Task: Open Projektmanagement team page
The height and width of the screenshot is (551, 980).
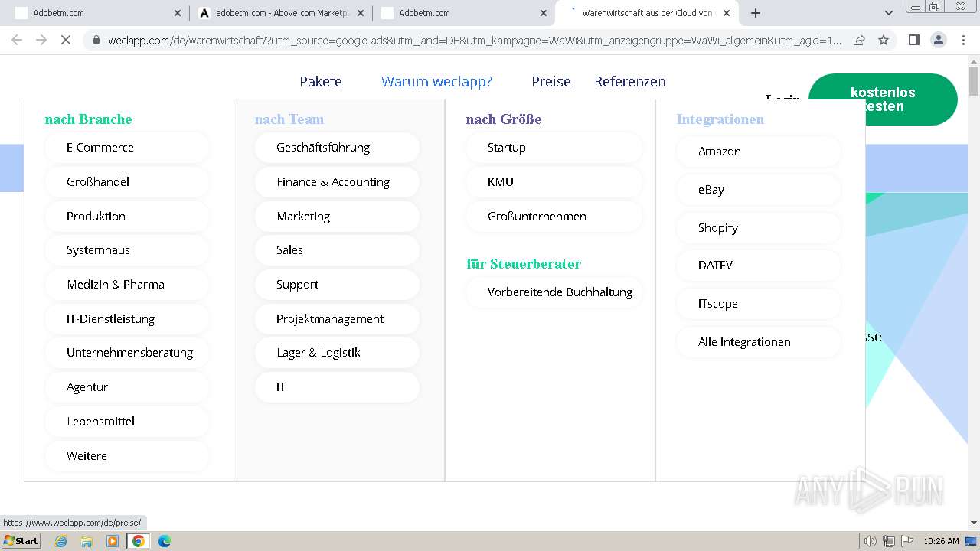Action: click(x=338, y=319)
